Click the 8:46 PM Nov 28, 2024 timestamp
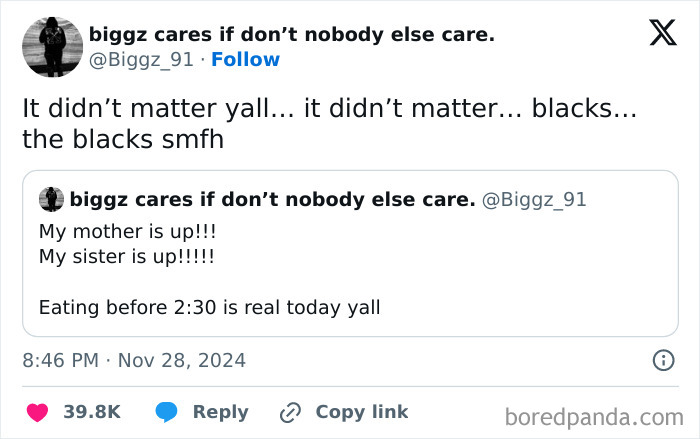Screen dimensions: 700x439 tap(134, 360)
